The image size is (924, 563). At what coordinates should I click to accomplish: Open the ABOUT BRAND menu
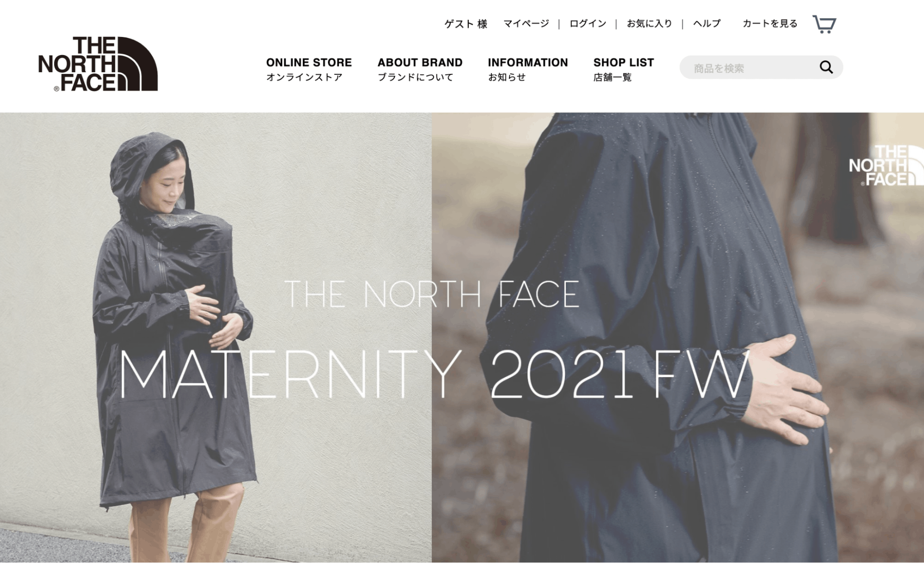coord(420,69)
